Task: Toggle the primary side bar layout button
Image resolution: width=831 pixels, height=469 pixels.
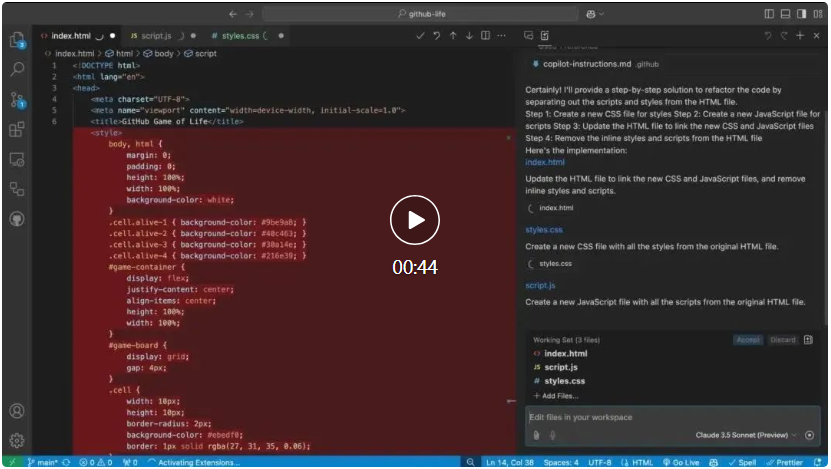Action: pyautogui.click(x=769, y=14)
